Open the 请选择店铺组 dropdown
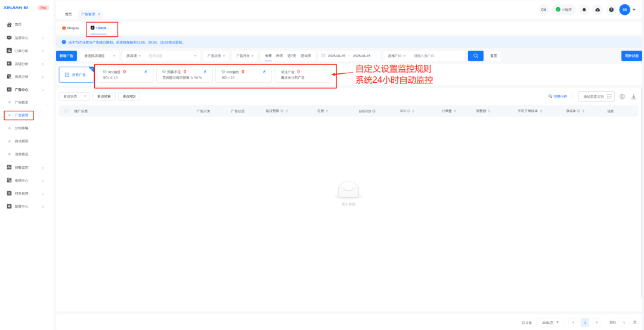The width and height of the screenshot is (644, 330). (x=100, y=56)
